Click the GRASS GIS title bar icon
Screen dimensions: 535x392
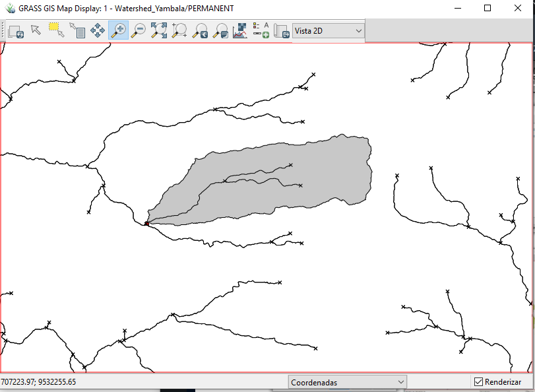[10, 9]
